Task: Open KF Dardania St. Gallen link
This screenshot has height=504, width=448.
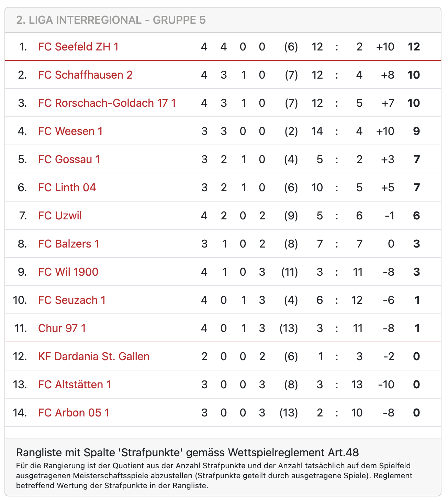Action: pyautogui.click(x=94, y=356)
